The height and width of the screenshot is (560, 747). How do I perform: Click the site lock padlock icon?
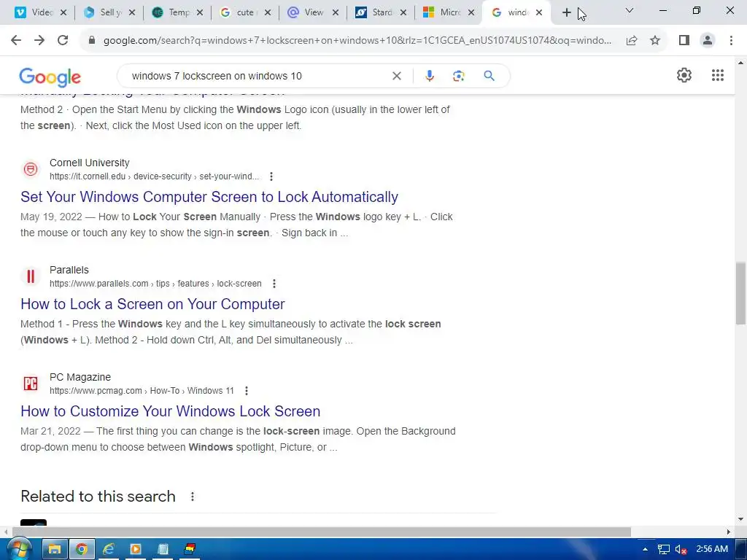(x=92, y=41)
